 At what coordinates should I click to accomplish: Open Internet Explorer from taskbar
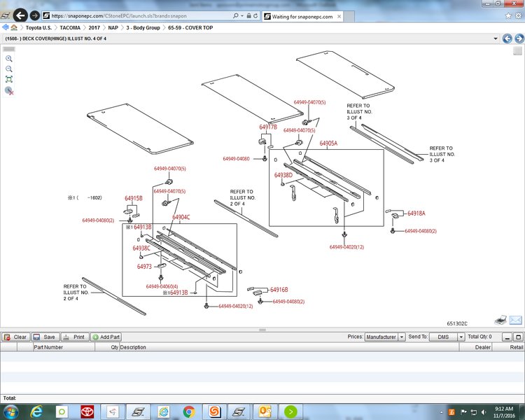[36, 412]
